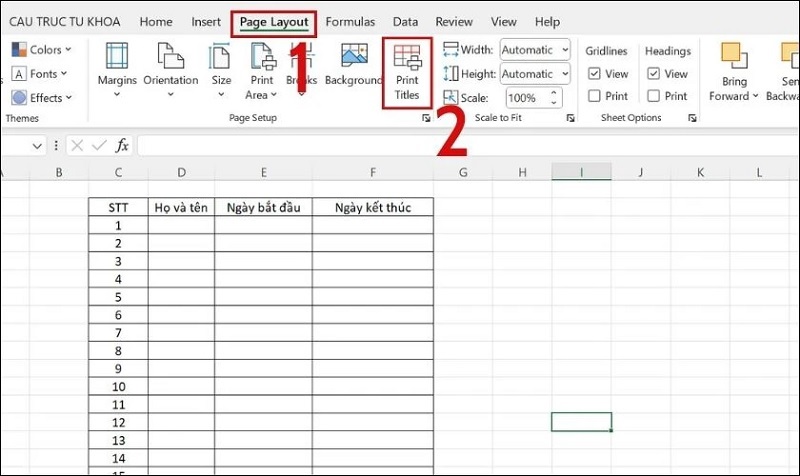The height and width of the screenshot is (476, 800).
Task: Click the Insert Function fx icon
Action: pyautogui.click(x=122, y=146)
